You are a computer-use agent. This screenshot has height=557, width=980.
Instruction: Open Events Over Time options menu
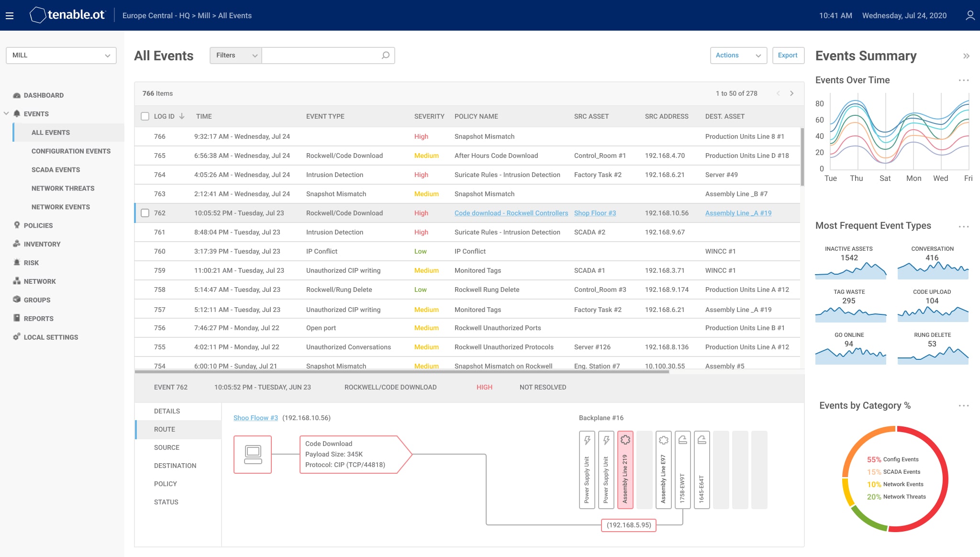(x=964, y=80)
